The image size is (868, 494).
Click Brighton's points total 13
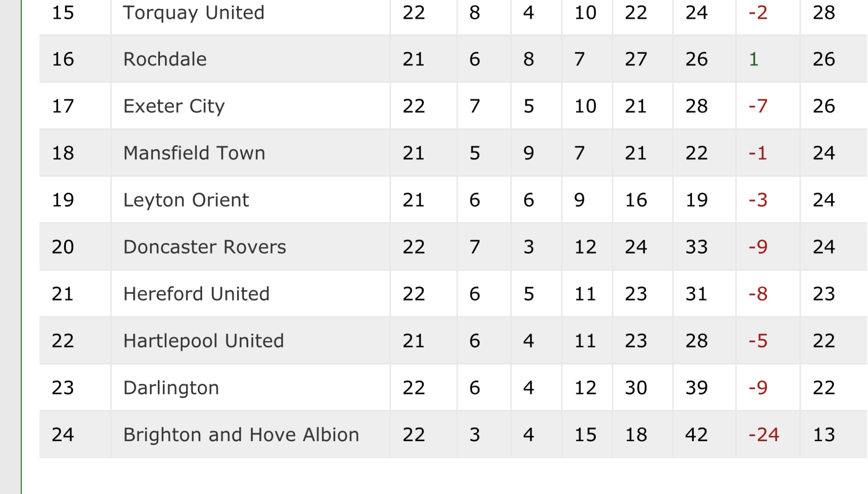tap(824, 435)
